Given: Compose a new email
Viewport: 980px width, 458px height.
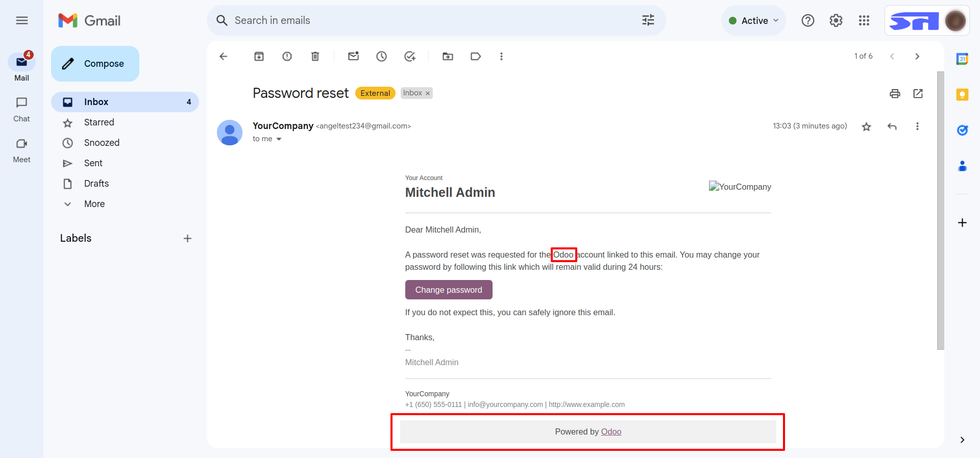Looking at the screenshot, I should click(x=95, y=64).
